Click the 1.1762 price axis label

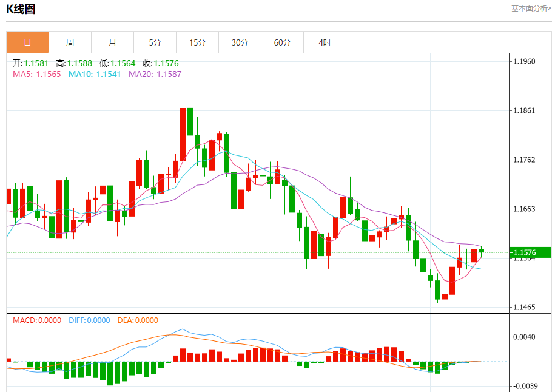pos(524,160)
